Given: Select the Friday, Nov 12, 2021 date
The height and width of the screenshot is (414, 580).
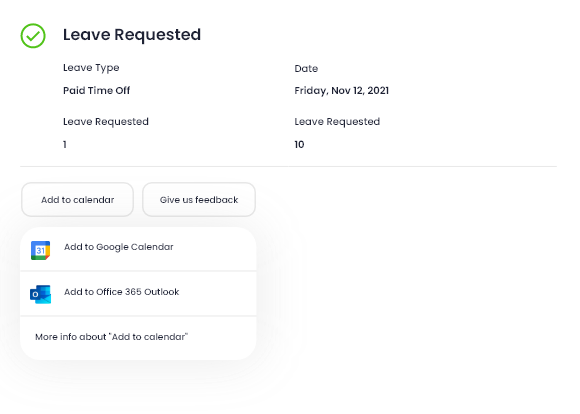Looking at the screenshot, I should tap(341, 91).
